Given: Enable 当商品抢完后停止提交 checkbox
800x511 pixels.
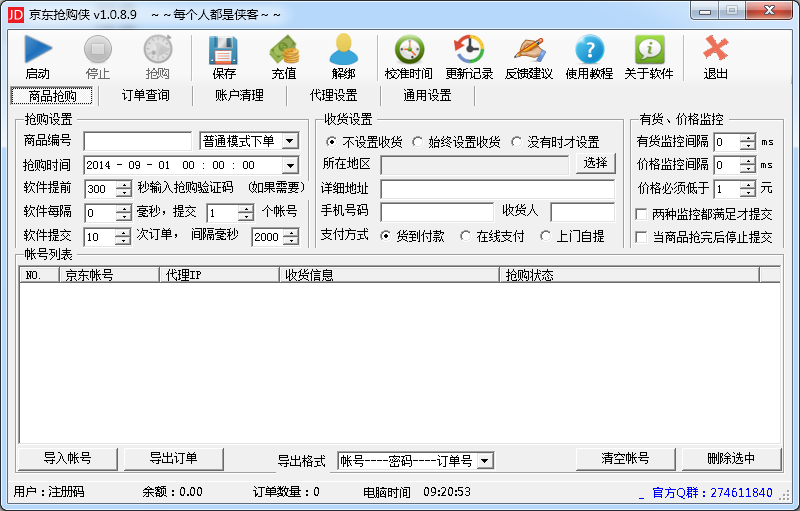Looking at the screenshot, I should point(641,237).
